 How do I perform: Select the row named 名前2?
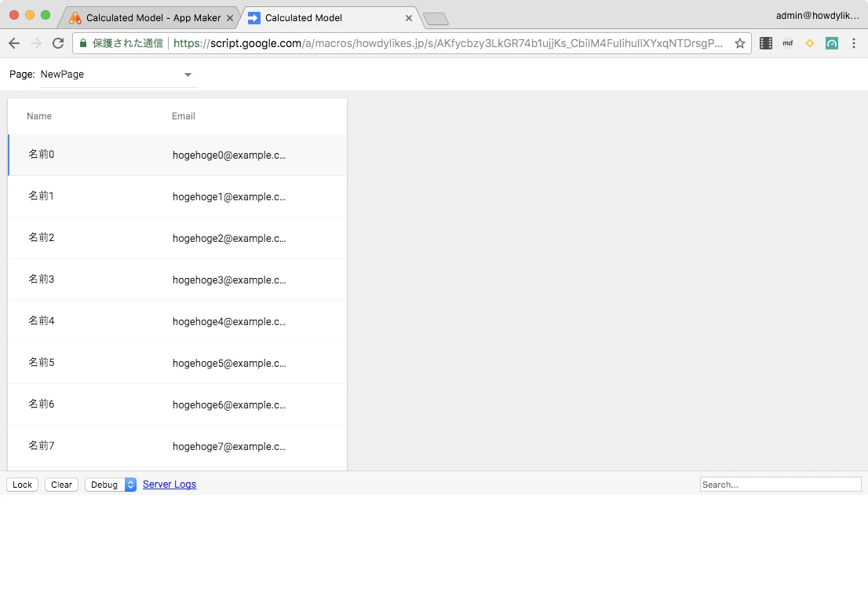pos(177,238)
